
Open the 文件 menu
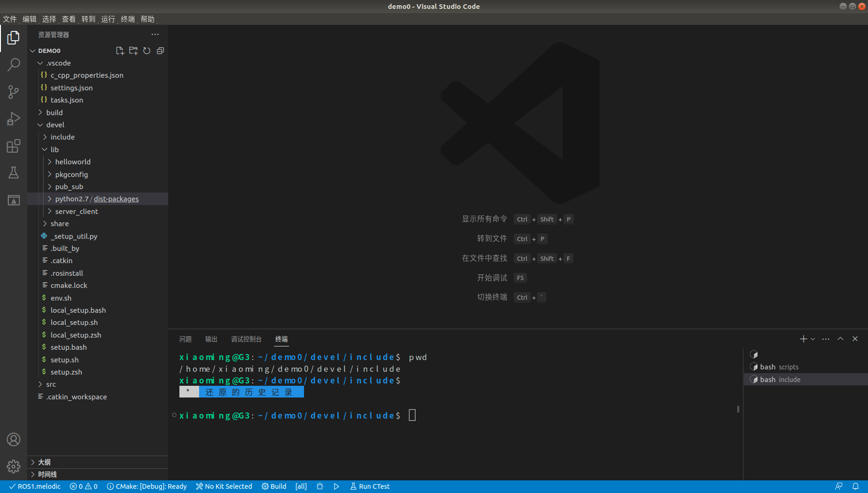10,19
